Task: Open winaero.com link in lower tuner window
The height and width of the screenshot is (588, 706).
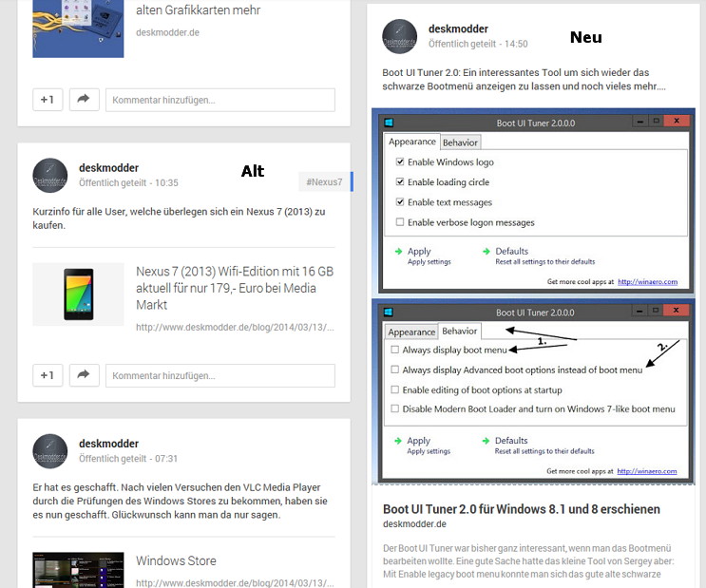Action: click(647, 471)
